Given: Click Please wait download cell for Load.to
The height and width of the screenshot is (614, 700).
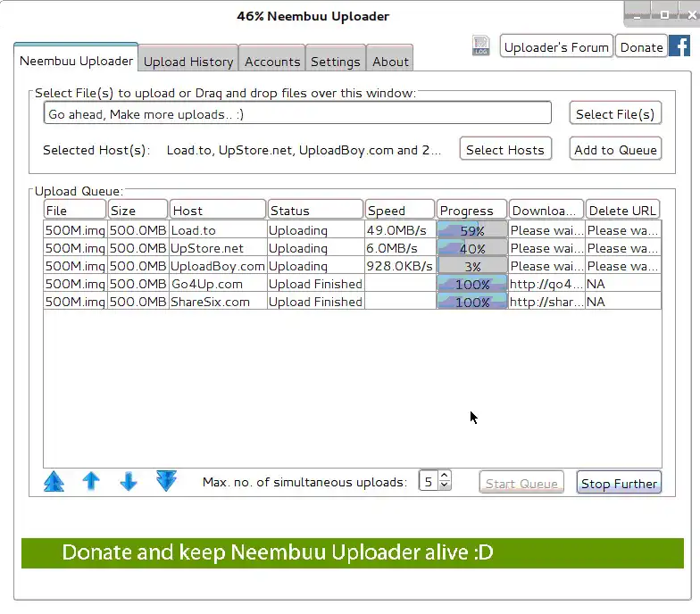Looking at the screenshot, I should [x=546, y=230].
